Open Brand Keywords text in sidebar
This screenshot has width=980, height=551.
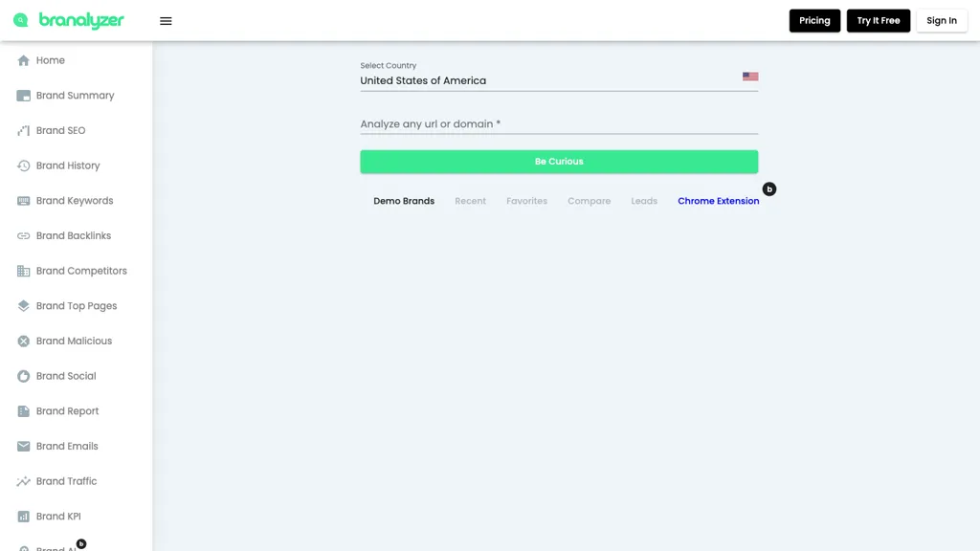pos(75,201)
